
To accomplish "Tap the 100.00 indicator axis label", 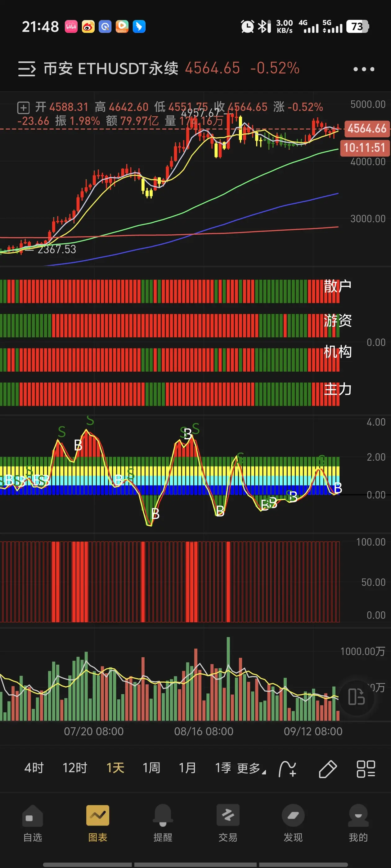I will click(371, 542).
